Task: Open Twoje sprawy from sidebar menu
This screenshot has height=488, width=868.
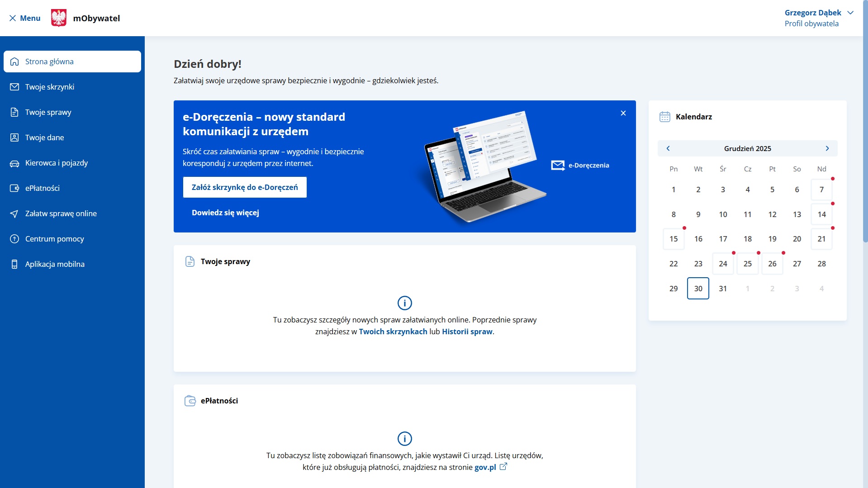Action: [48, 112]
